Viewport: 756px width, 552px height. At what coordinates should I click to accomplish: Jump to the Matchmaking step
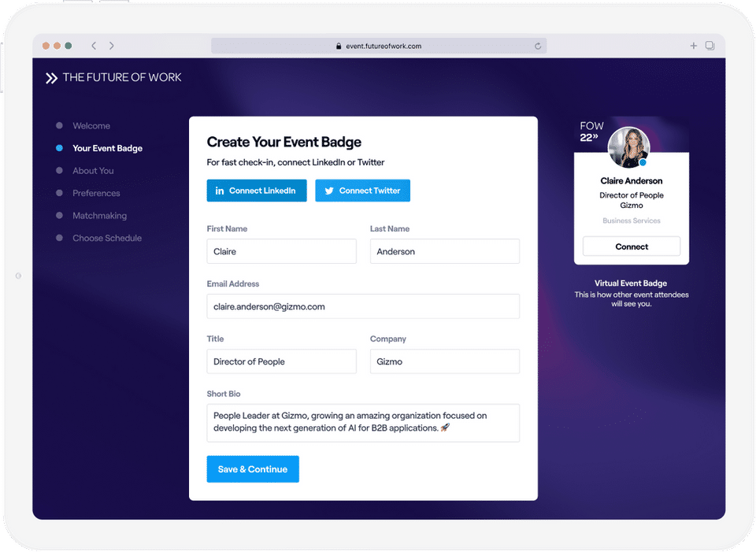click(99, 216)
